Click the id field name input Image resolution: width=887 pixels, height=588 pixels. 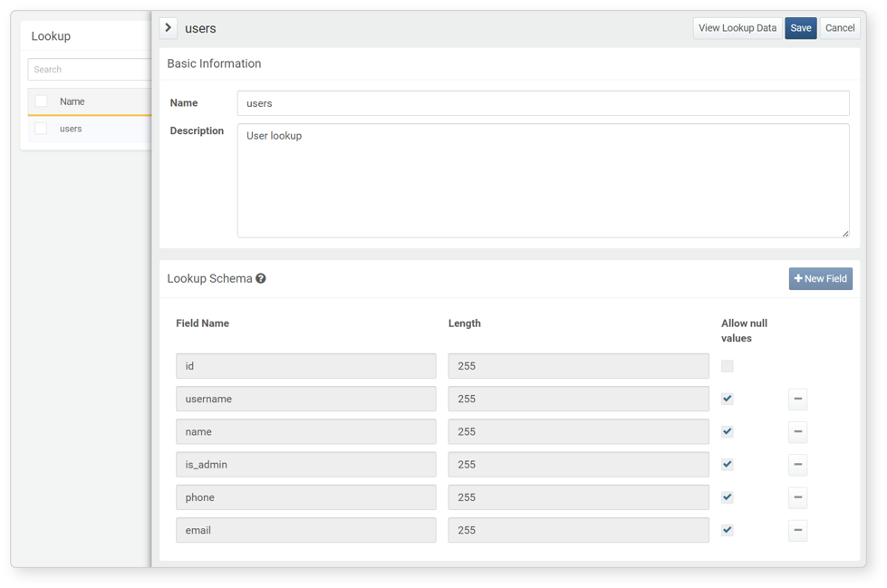[306, 366]
